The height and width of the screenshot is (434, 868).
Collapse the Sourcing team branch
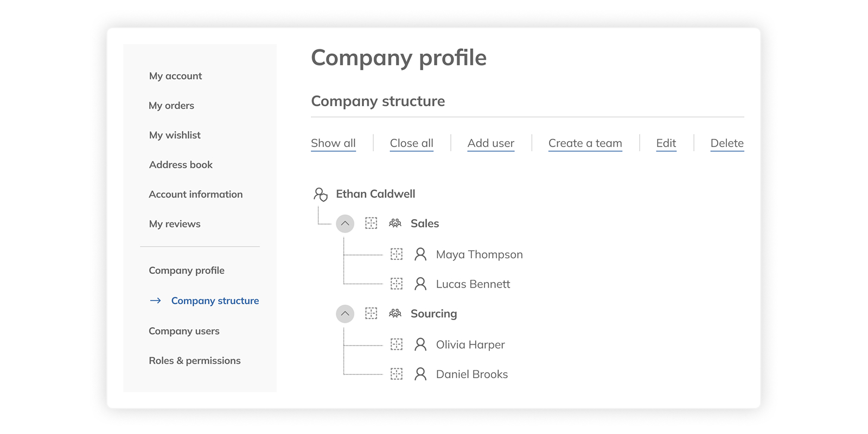(x=345, y=314)
